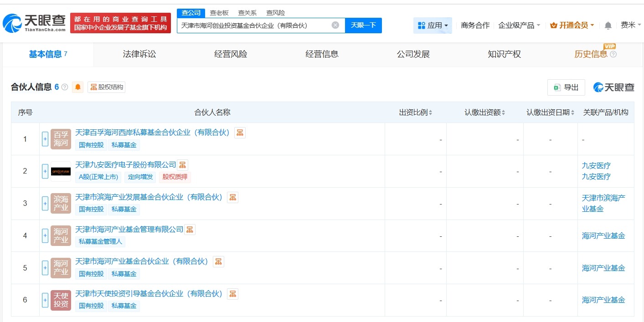Click the 天眼一下 search button
This screenshot has height=322, width=644.
(363, 25)
